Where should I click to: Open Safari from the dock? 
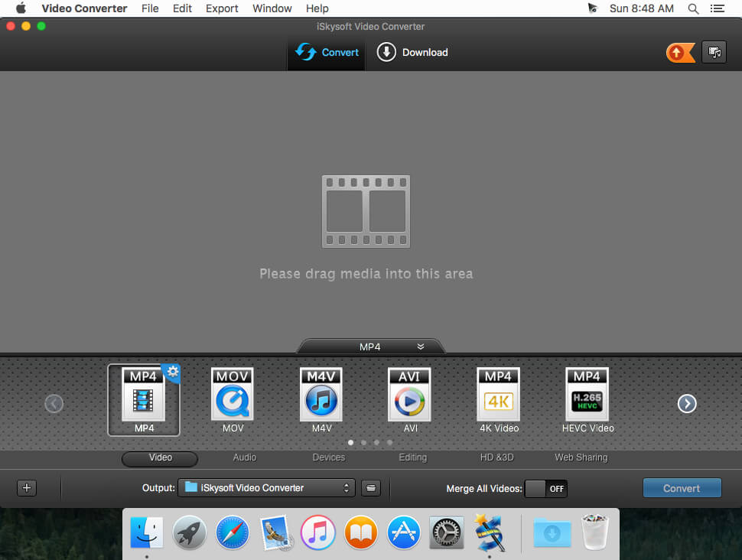(x=233, y=532)
